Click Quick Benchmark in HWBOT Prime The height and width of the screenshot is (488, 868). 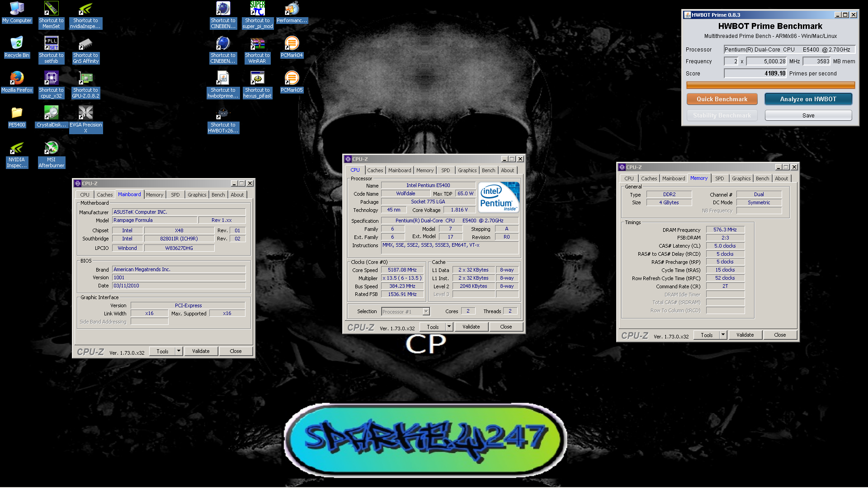click(x=722, y=99)
